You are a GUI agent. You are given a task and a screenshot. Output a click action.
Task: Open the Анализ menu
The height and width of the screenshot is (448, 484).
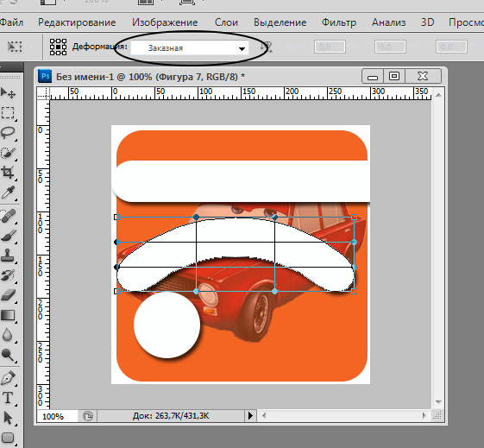tap(388, 22)
